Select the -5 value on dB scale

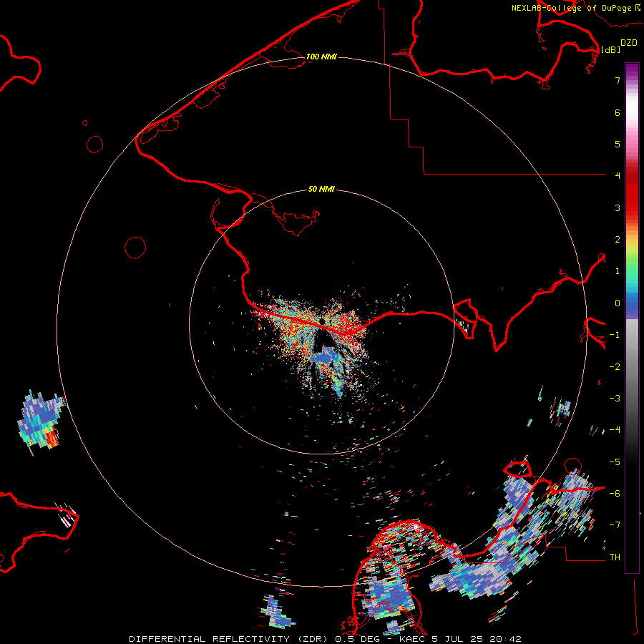pyautogui.click(x=615, y=462)
